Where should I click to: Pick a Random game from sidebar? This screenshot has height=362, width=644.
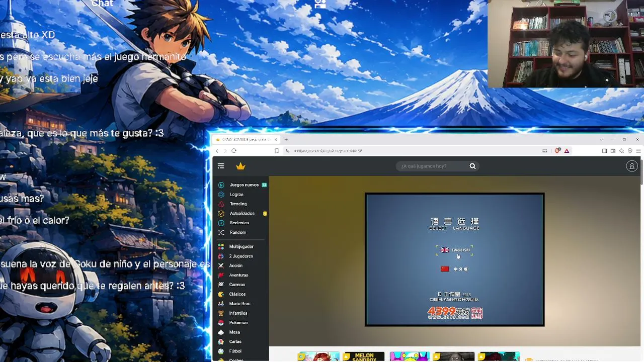point(238,232)
